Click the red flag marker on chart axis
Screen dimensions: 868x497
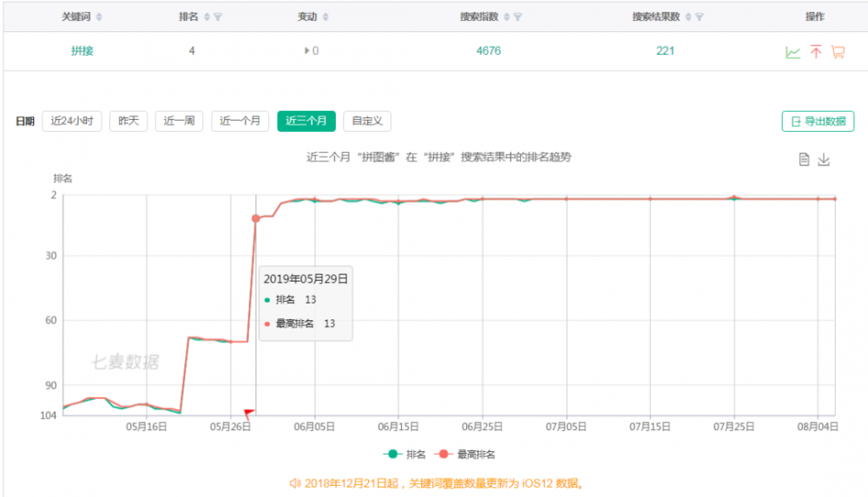click(x=249, y=413)
